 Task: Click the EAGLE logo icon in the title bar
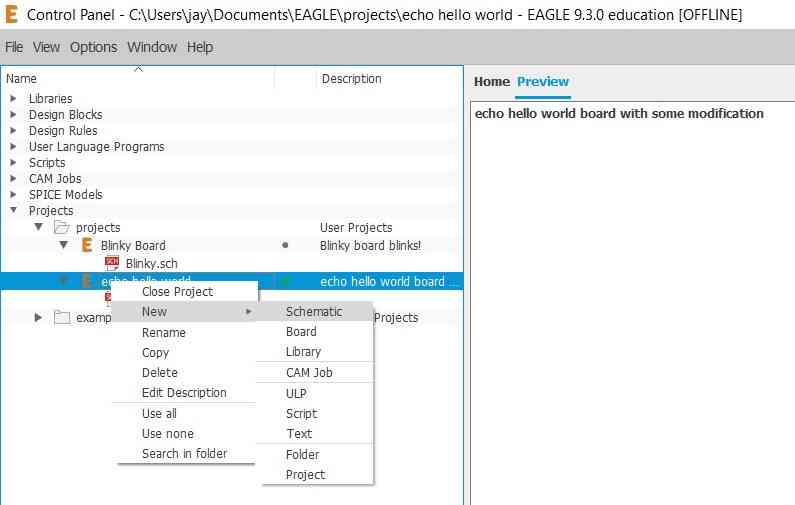(x=11, y=14)
